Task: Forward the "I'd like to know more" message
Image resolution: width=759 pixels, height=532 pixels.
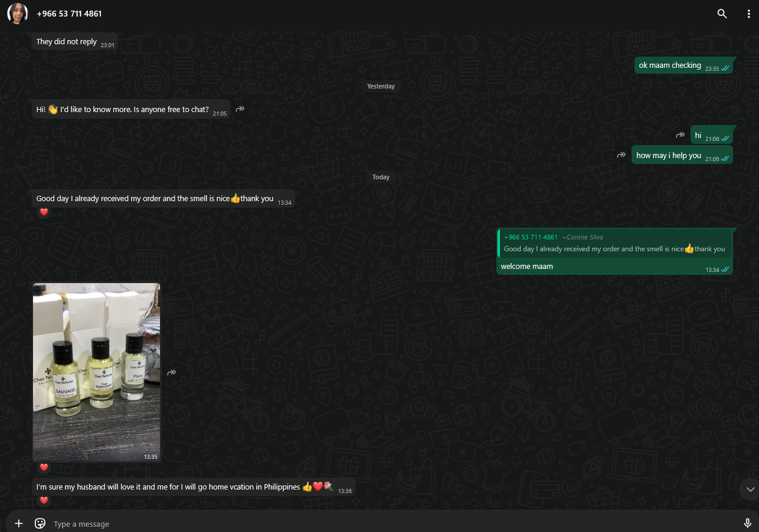Action: click(240, 109)
